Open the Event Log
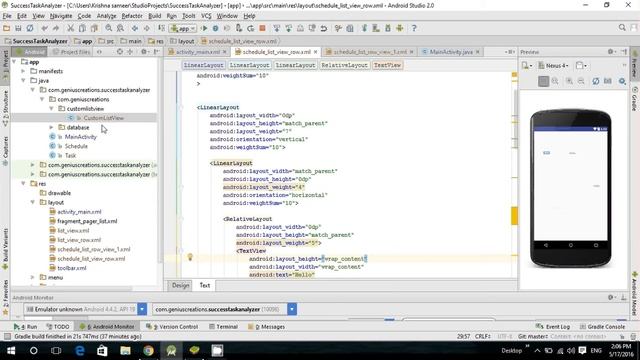The width and height of the screenshot is (640, 360). (x=553, y=327)
